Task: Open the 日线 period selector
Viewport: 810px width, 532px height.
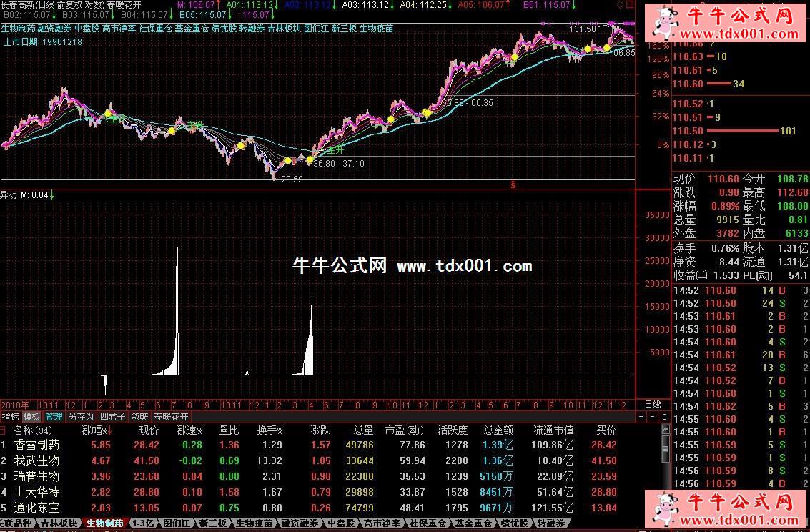Action: [653, 405]
